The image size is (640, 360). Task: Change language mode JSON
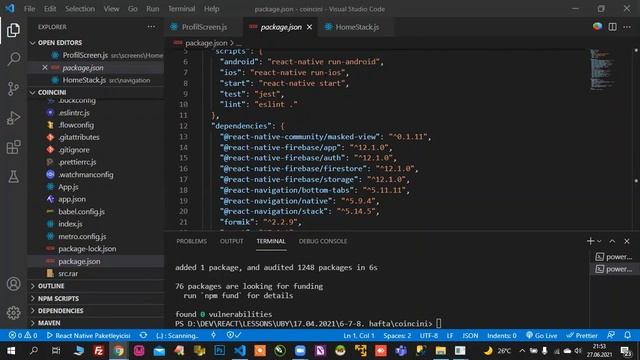coord(470,336)
